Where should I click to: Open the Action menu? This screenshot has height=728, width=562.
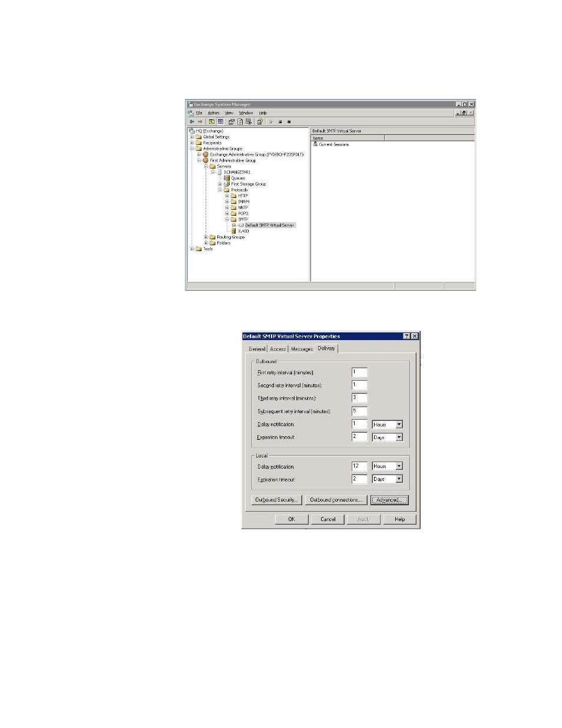(x=213, y=113)
